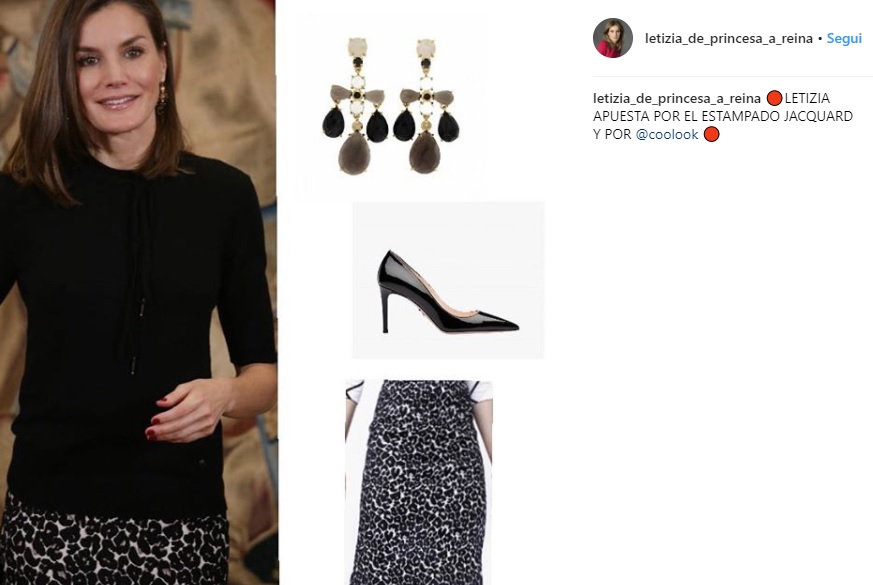Click the first red circle emoji in caption
Viewport: 873px width, 585px height.
tap(774, 99)
